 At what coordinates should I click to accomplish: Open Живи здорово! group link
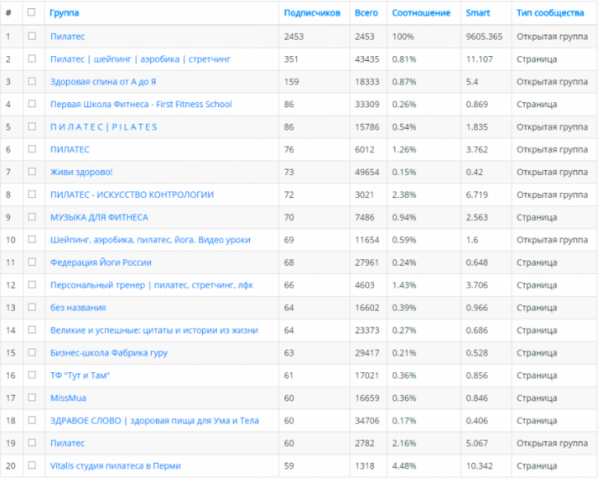tap(82, 172)
